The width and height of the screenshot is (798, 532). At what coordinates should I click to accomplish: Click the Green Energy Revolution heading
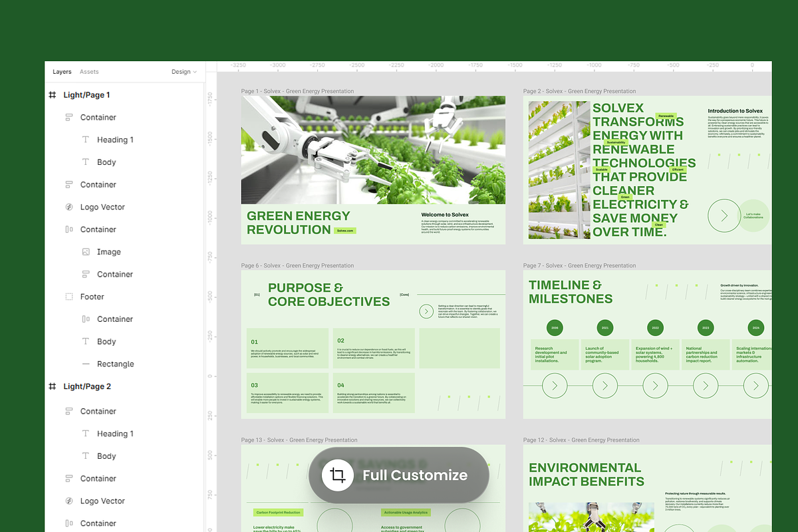[298, 223]
